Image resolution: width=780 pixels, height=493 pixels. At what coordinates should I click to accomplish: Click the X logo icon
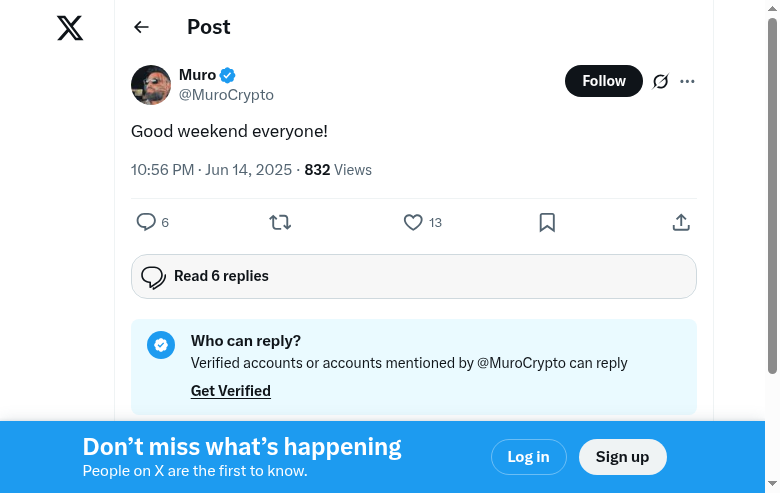[x=70, y=28]
